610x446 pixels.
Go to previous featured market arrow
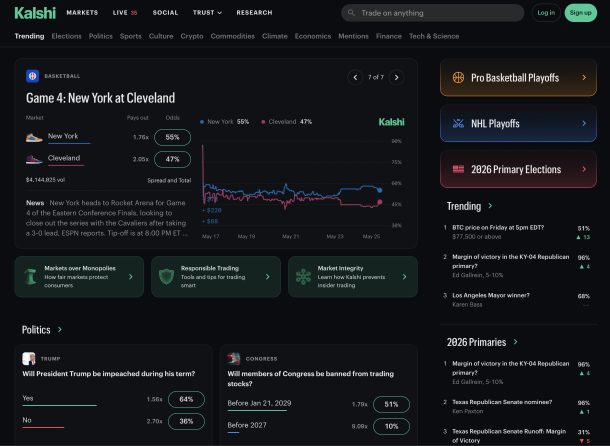(355, 77)
